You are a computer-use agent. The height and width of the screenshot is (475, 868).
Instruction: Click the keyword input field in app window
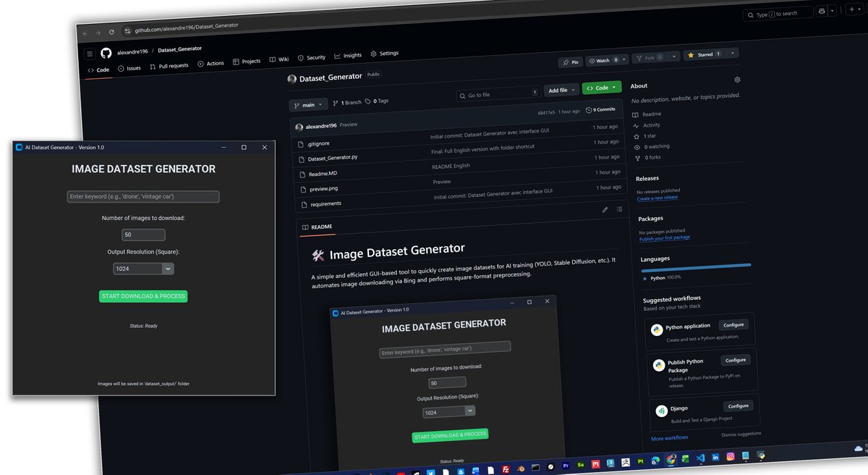[143, 196]
